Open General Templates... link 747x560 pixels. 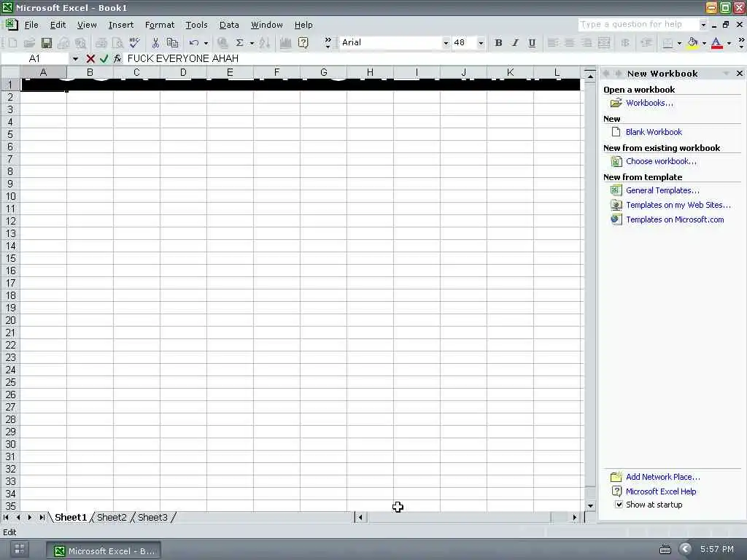662,190
